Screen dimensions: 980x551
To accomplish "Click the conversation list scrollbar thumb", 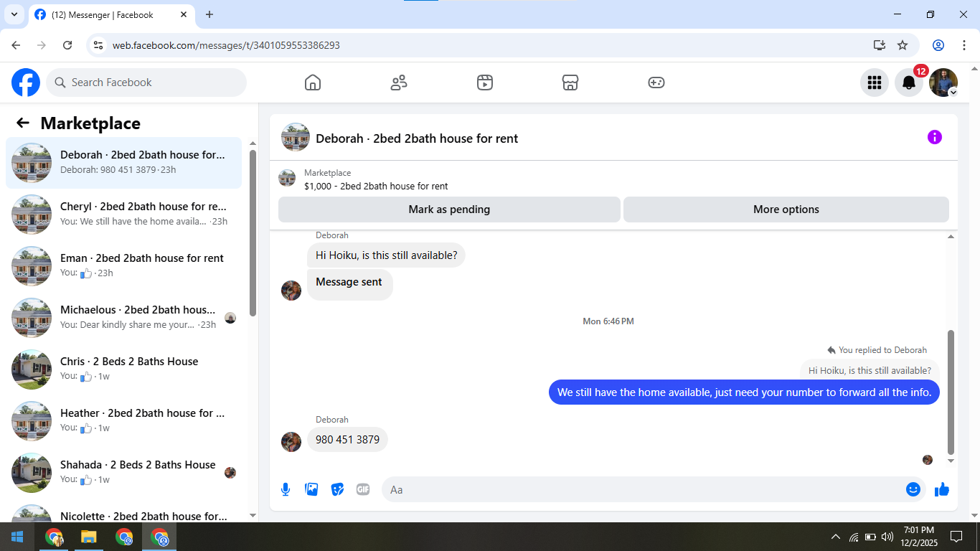I will [x=253, y=232].
